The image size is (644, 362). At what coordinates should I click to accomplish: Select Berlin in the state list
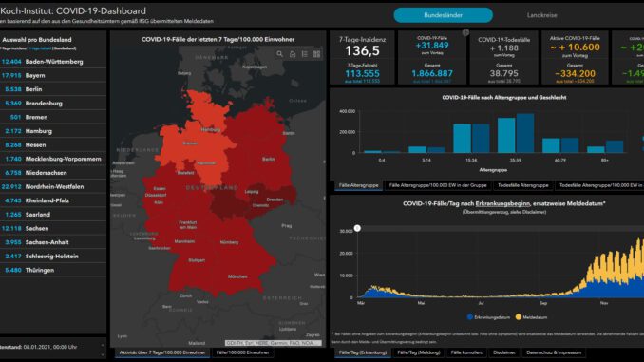pos(53,89)
